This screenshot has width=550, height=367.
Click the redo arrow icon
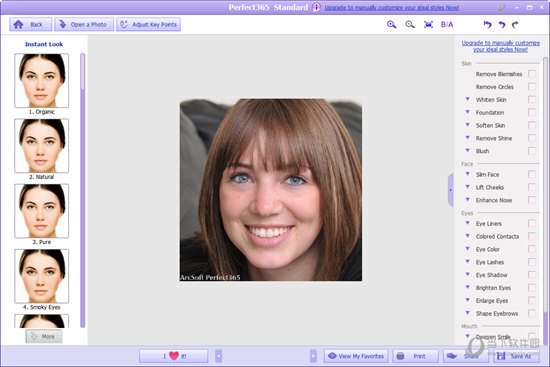(515, 25)
